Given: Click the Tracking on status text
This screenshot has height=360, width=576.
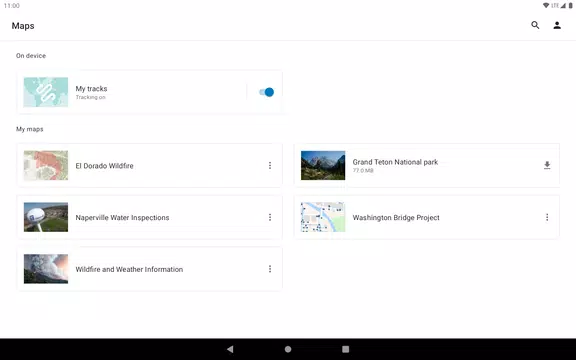Looking at the screenshot, I should (x=90, y=97).
